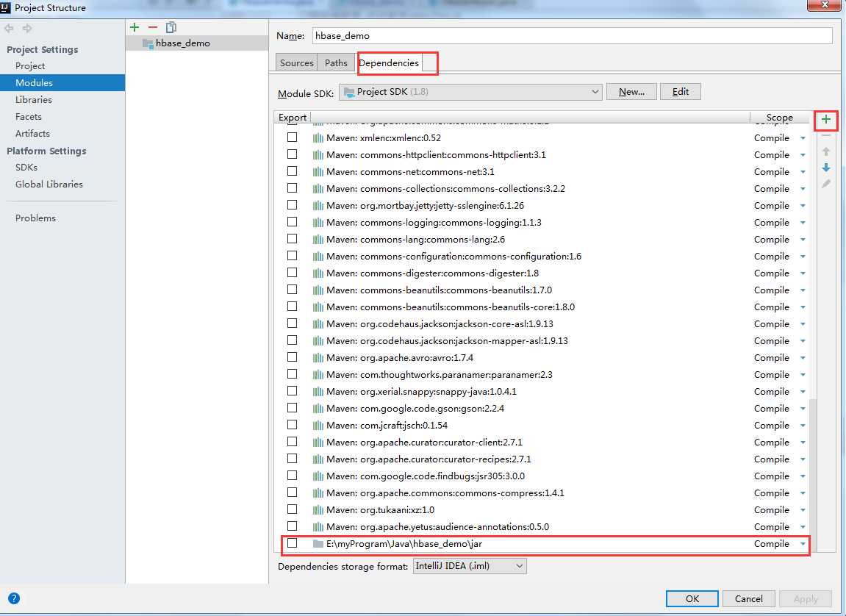Open scope dropdown for hbase_demo\jar entry
The height and width of the screenshot is (616, 846).
(x=803, y=544)
